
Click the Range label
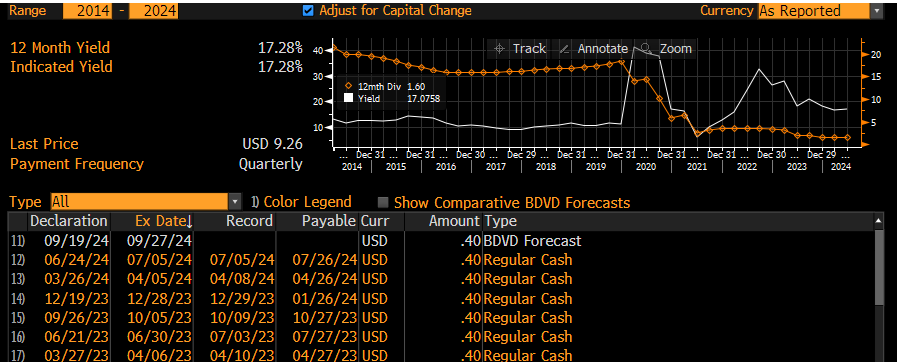(26, 11)
